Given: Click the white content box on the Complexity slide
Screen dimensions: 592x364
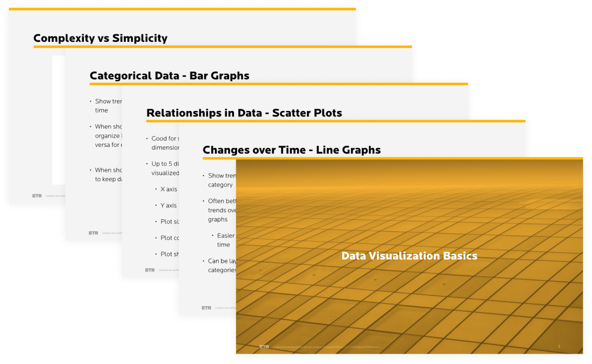Looking at the screenshot, I should pyautogui.click(x=58, y=120).
